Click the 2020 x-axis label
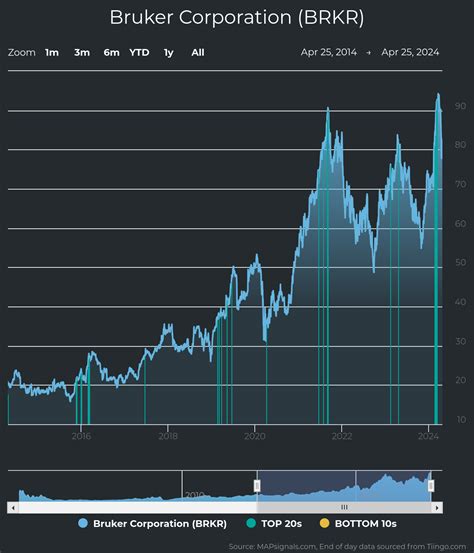This screenshot has height=553, width=474. (x=255, y=436)
